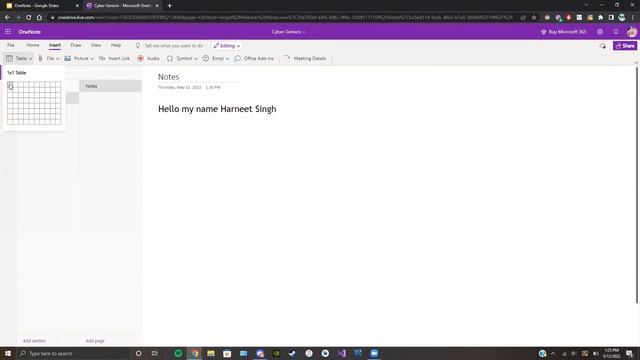Open the browser Extensions puzzle icon
Viewport: 640px width, 360px height.
(x=600, y=18)
